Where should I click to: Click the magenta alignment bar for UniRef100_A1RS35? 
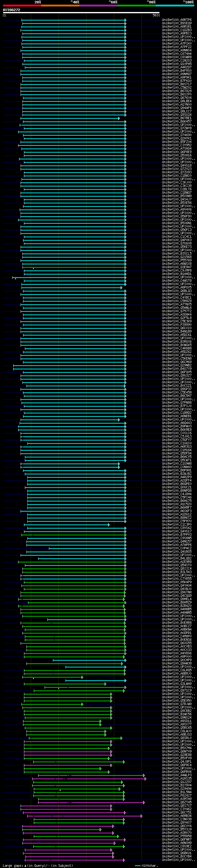coord(89,779)
